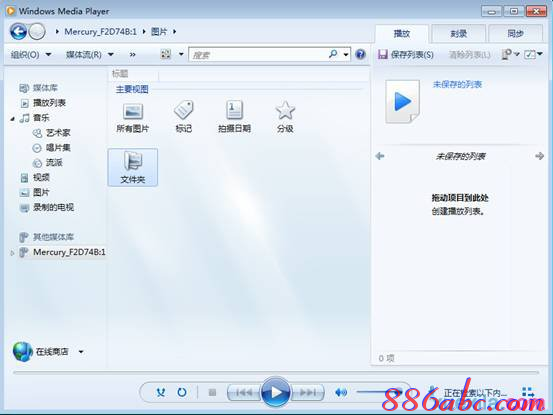Toggle repeat playback
Screen dimensions: 553x415
coord(182,392)
